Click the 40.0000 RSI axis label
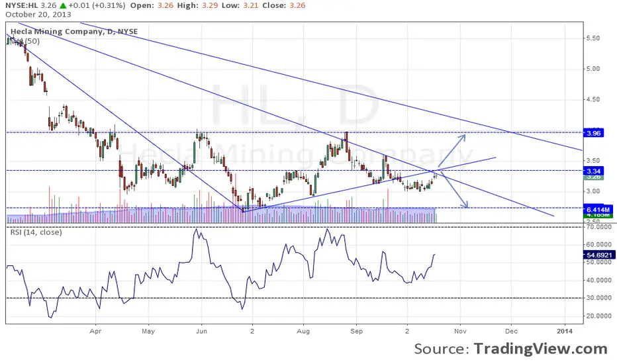 [x=599, y=280]
